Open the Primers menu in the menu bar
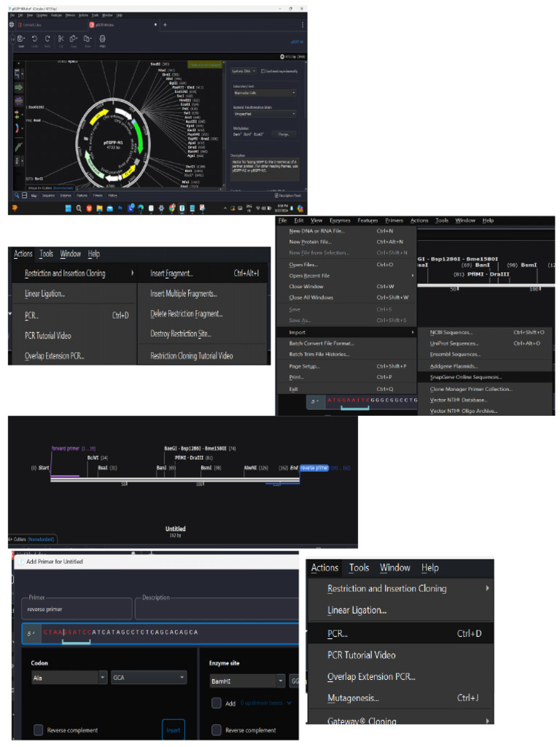 pyautogui.click(x=394, y=220)
